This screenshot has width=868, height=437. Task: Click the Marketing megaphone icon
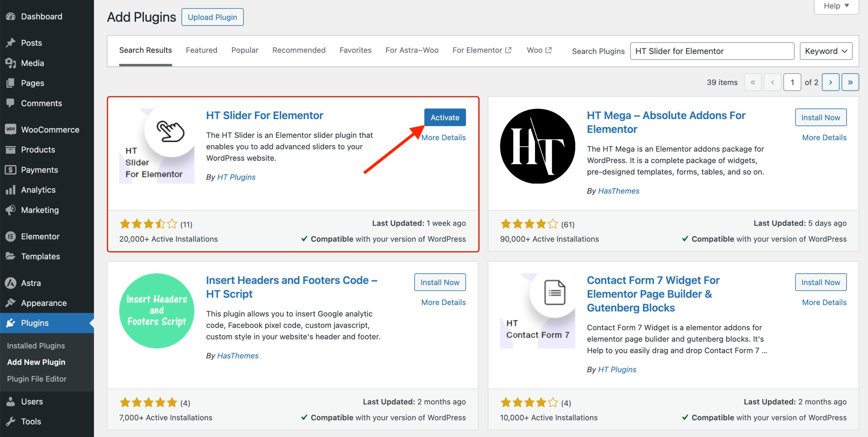pos(11,210)
